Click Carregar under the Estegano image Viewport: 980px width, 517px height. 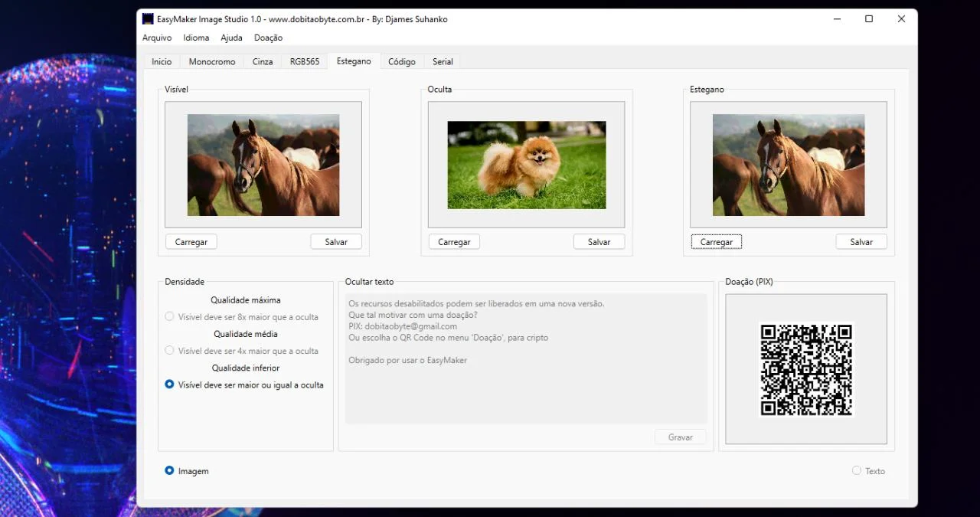tap(717, 242)
